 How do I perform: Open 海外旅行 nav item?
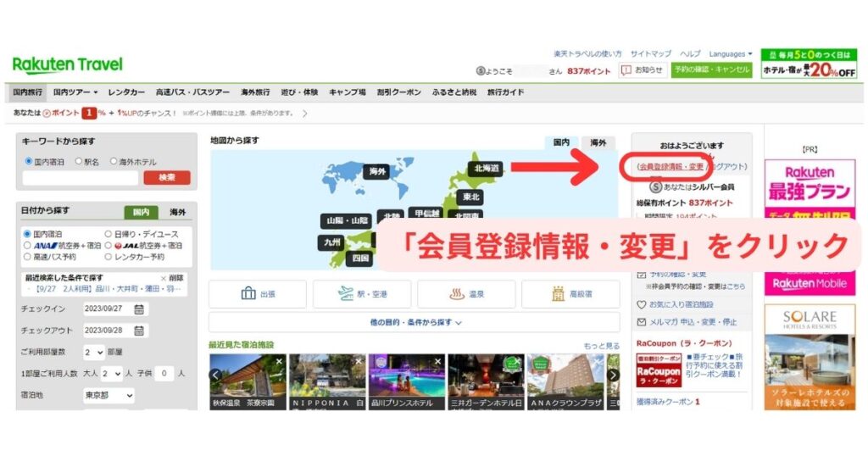point(255,92)
